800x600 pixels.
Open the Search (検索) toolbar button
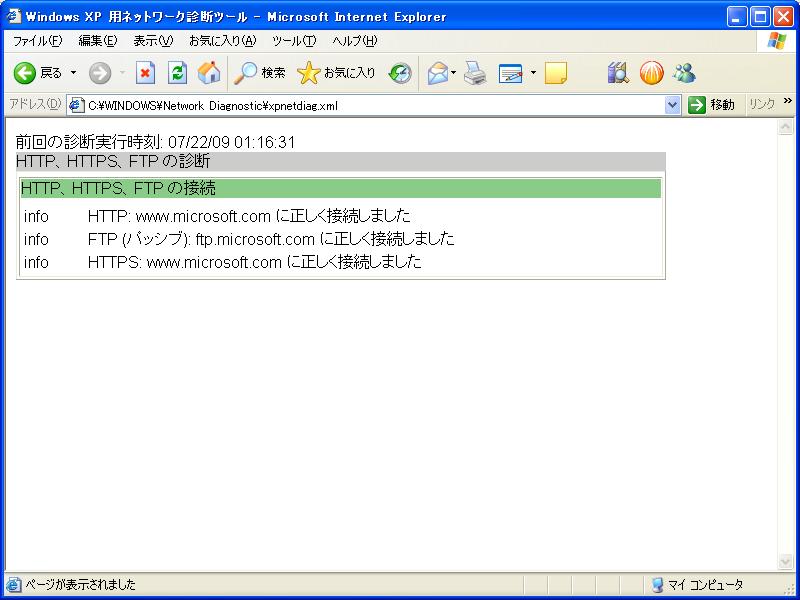coord(259,73)
